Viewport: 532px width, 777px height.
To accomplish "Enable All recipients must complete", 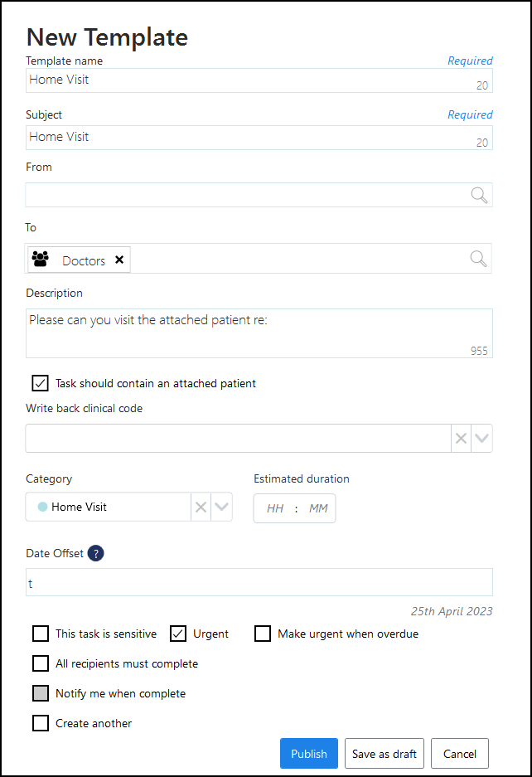I will [x=40, y=663].
